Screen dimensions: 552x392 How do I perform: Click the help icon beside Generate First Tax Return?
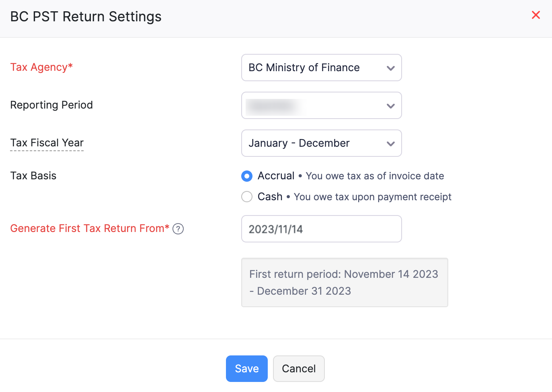pos(178,229)
